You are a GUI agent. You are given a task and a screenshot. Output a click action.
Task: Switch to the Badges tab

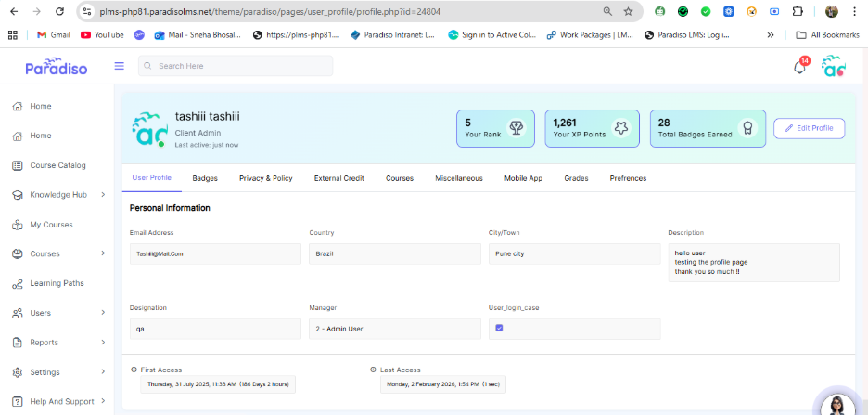[205, 178]
